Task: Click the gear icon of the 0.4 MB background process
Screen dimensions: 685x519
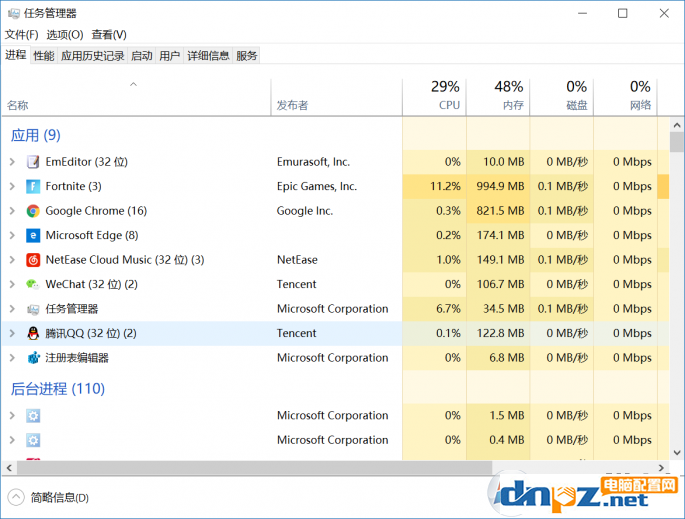Action: pos(33,440)
